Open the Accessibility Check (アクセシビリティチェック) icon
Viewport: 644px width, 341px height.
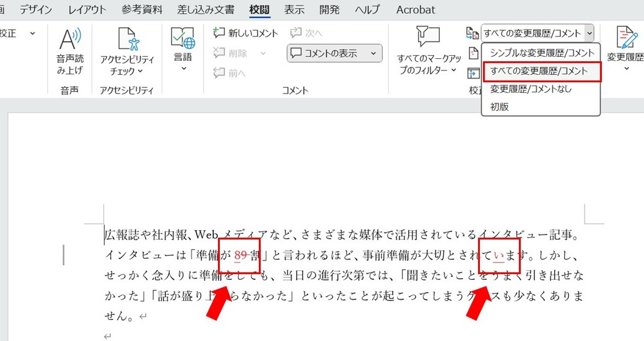click(128, 39)
